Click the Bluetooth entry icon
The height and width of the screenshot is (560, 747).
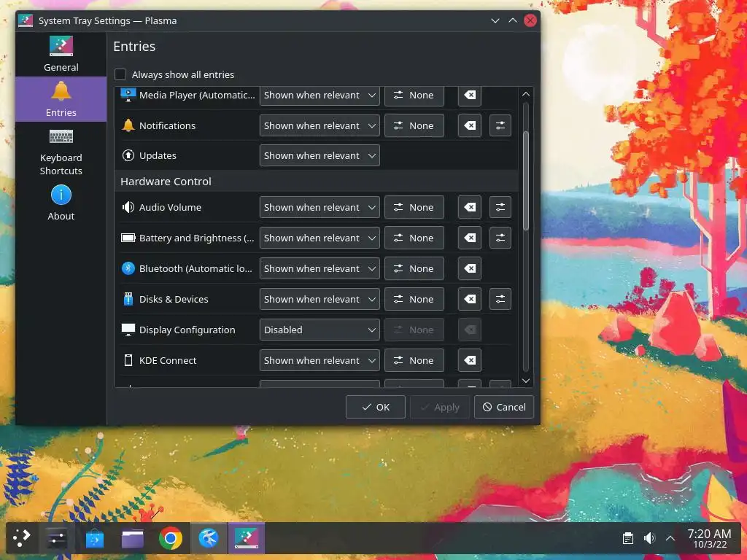pyautogui.click(x=128, y=268)
